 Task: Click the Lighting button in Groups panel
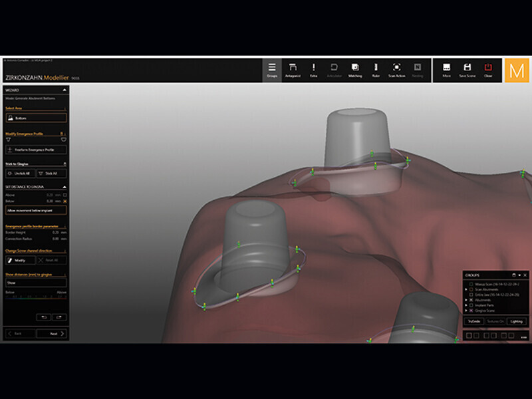[517, 321]
